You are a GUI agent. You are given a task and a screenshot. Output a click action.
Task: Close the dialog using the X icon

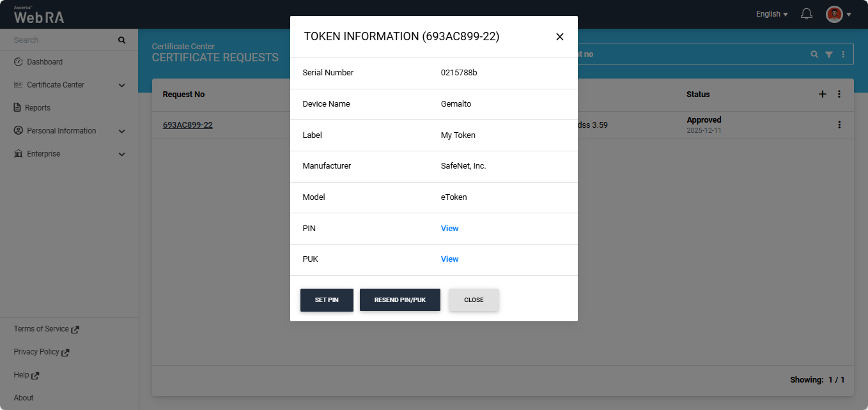pos(560,37)
